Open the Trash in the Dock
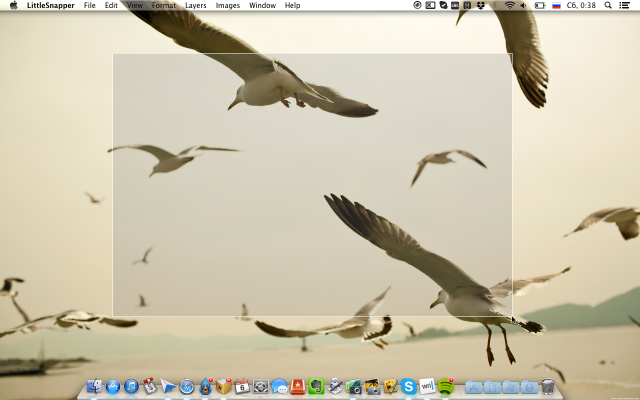This screenshot has width=640, height=400. click(548, 386)
